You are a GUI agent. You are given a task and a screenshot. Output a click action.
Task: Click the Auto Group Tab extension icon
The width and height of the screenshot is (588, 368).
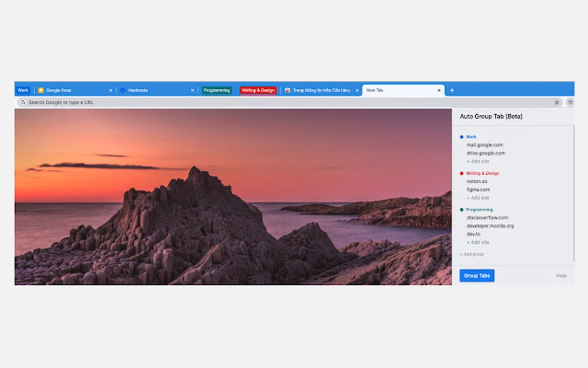569,102
